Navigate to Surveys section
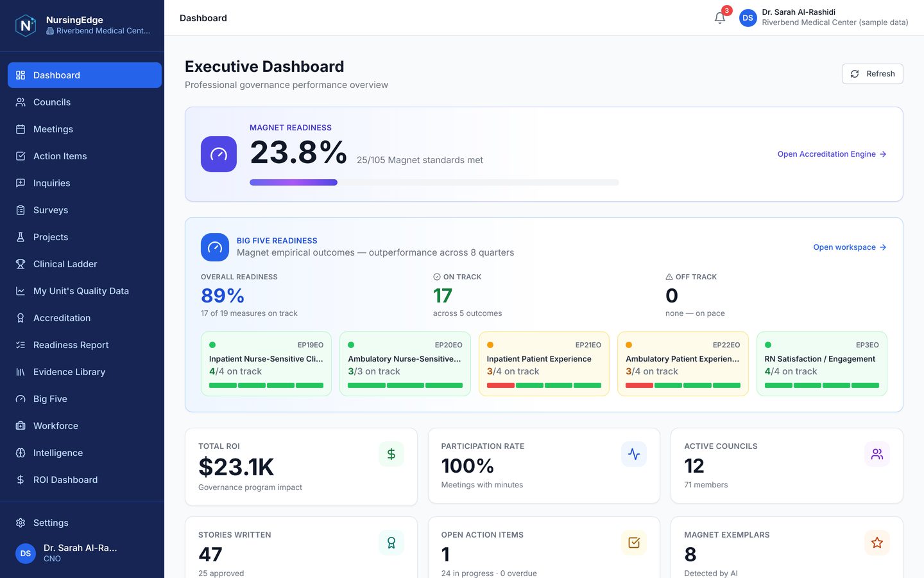 [x=85, y=210]
